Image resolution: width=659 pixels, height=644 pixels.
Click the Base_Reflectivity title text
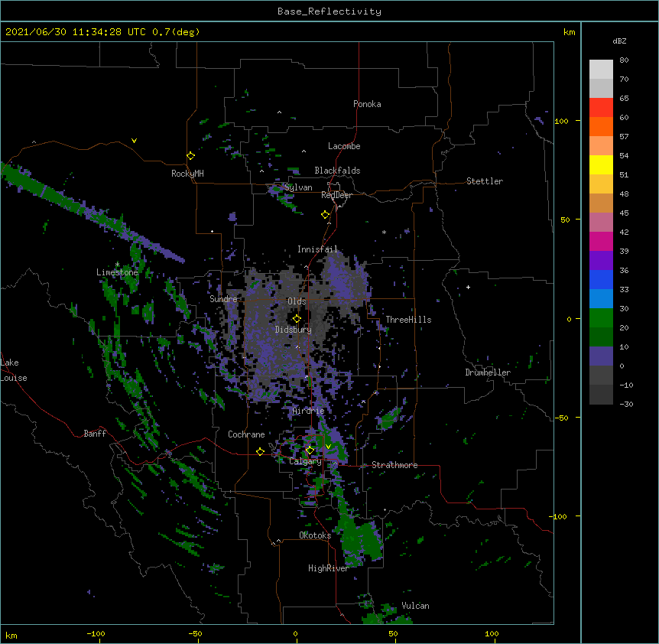tap(329, 11)
